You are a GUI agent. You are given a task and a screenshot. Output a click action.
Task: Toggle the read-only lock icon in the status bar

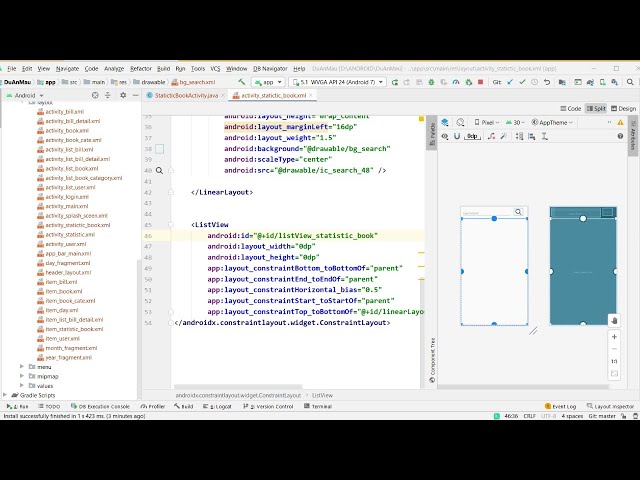623,416
